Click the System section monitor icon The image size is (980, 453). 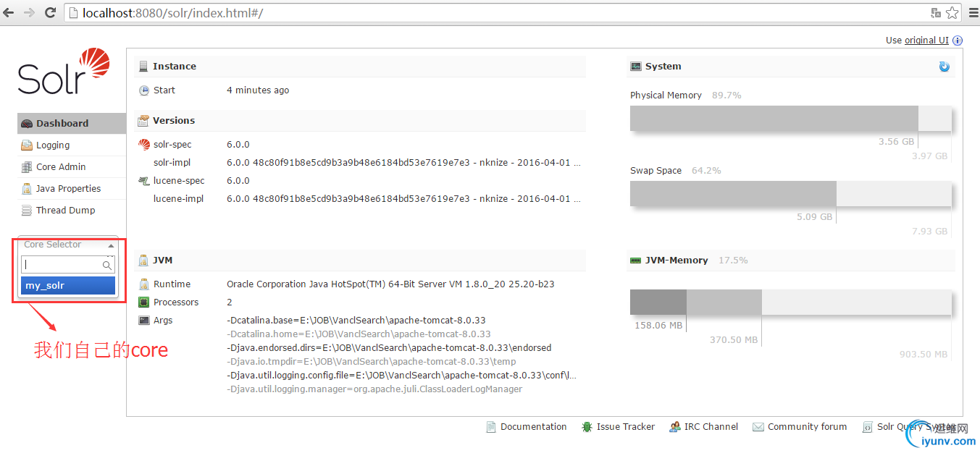636,67
